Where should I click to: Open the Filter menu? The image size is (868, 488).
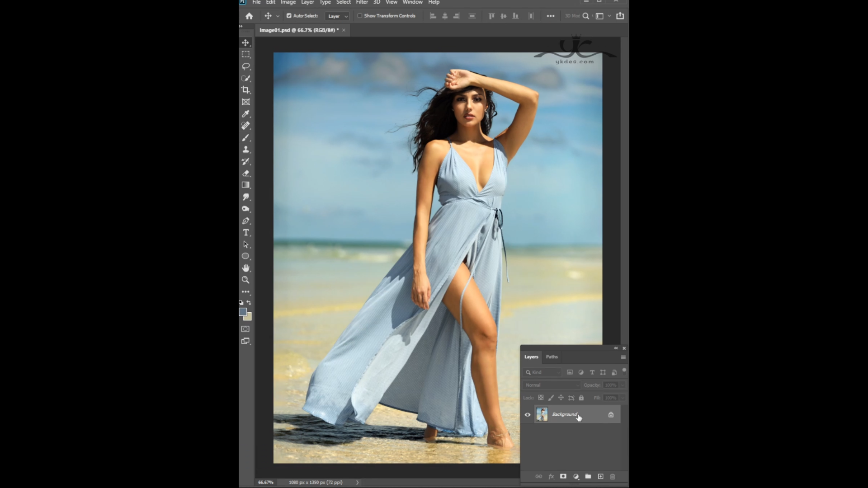[x=362, y=2]
